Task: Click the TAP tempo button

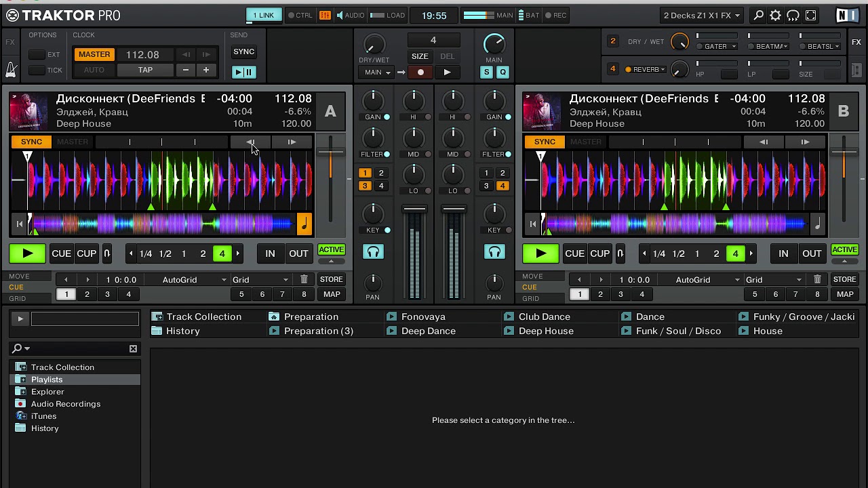Action: click(x=145, y=70)
